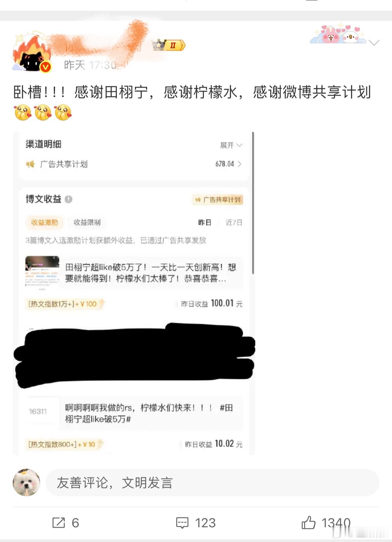
Task: Open the 田栩宁超like破5万了 post entry
Action: click(151, 273)
